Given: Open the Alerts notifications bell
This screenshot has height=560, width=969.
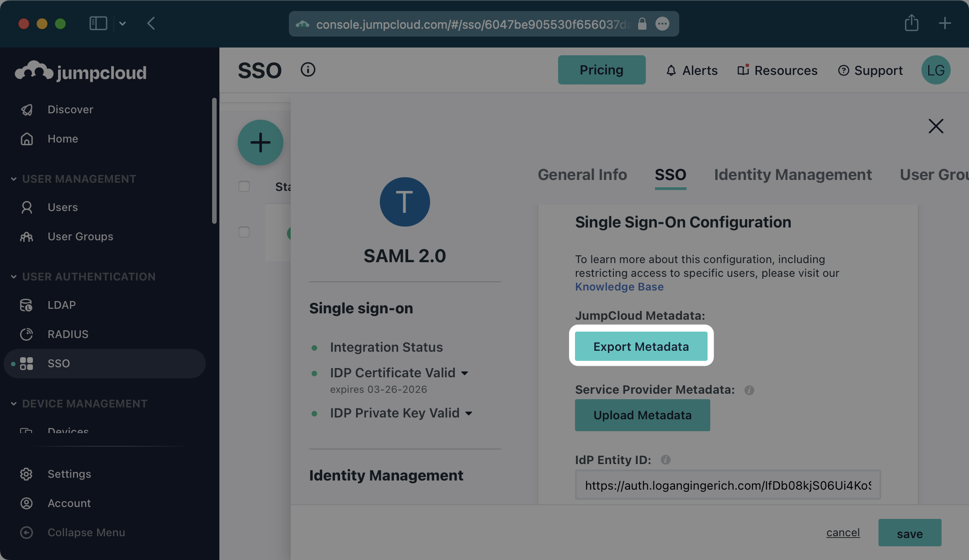Looking at the screenshot, I should 671,70.
